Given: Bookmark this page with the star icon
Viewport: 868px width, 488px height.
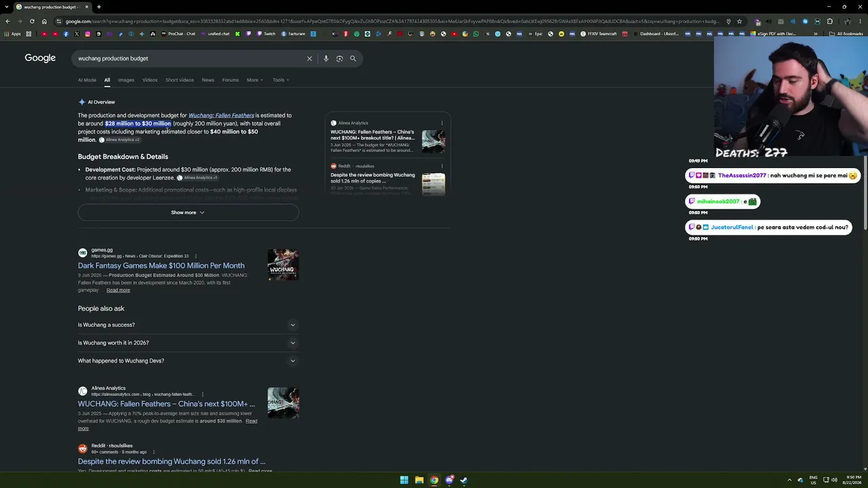Looking at the screenshot, I should [x=739, y=21].
